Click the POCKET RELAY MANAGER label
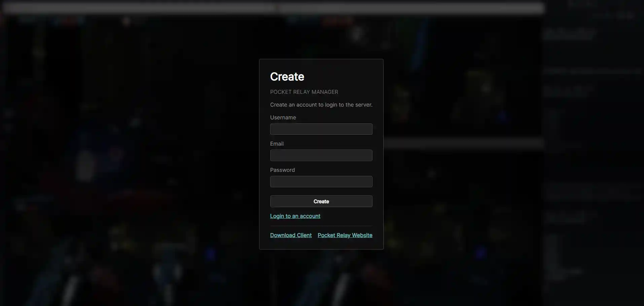 pos(304,92)
